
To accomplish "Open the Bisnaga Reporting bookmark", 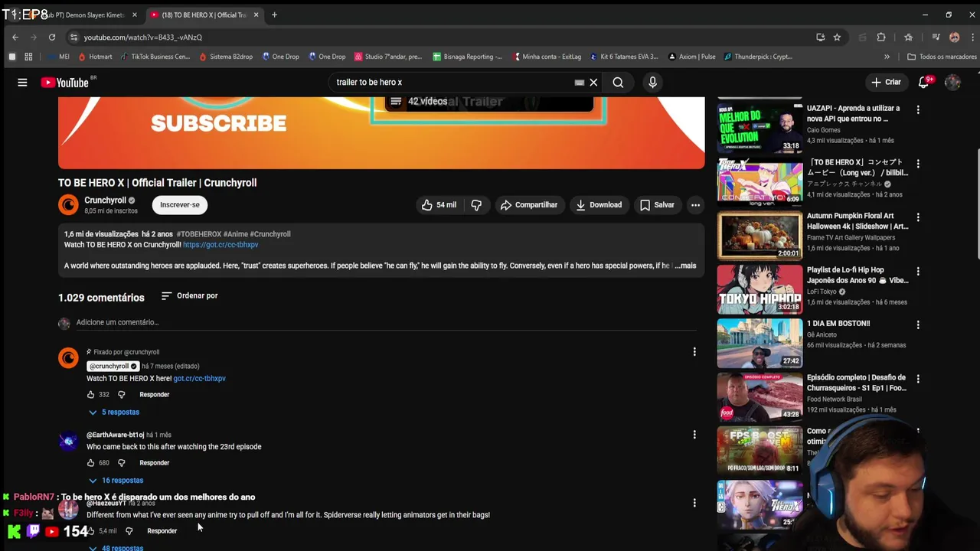I will point(467,57).
